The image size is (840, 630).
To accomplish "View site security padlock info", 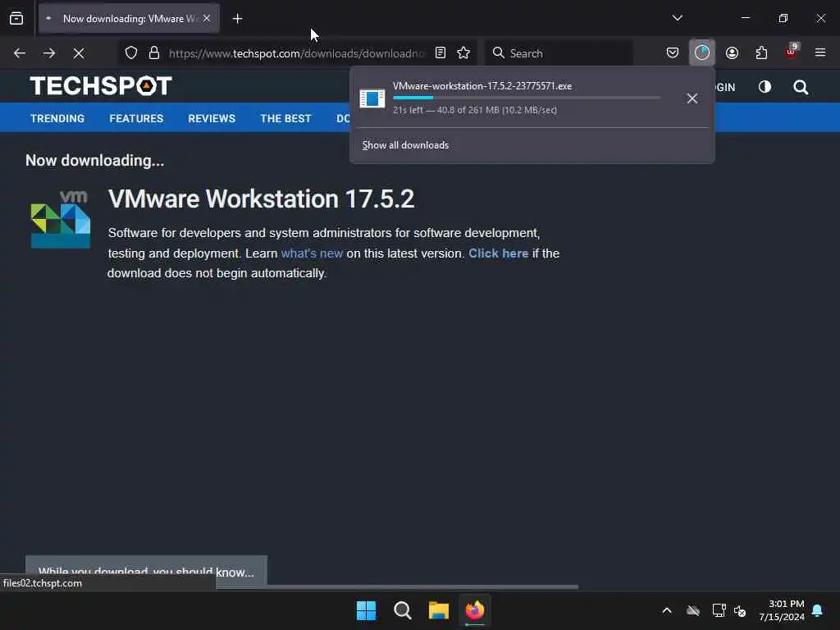I will pos(154,53).
